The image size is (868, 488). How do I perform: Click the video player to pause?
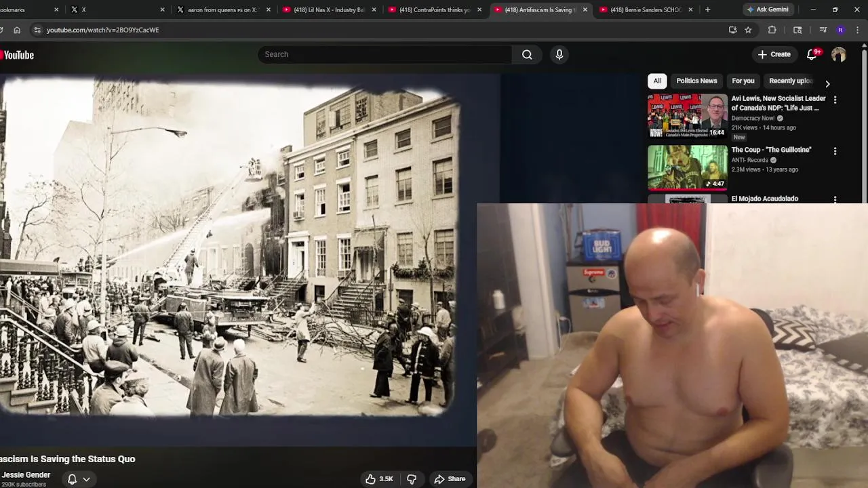tap(237, 261)
